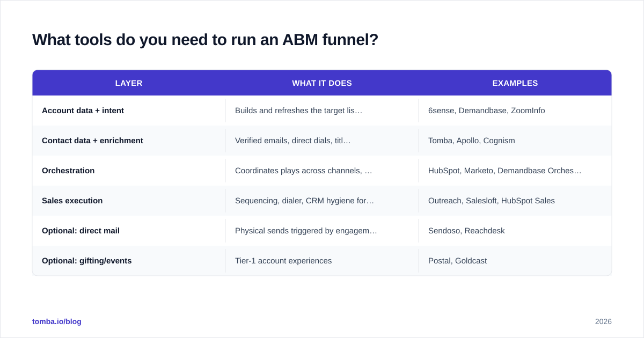Click "6sense, Demandbase, ZoomInfo" cell
Screen dimensions: 644x338
(x=515, y=111)
